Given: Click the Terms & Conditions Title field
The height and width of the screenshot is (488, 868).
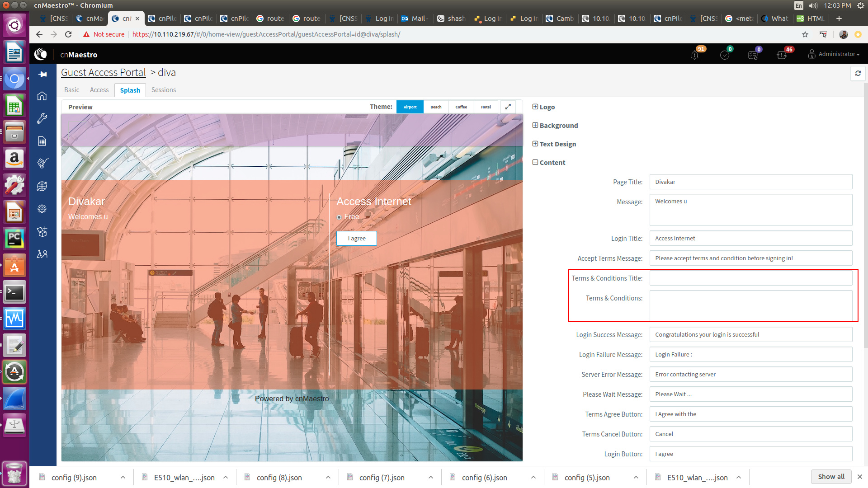Looking at the screenshot, I should [x=750, y=278].
